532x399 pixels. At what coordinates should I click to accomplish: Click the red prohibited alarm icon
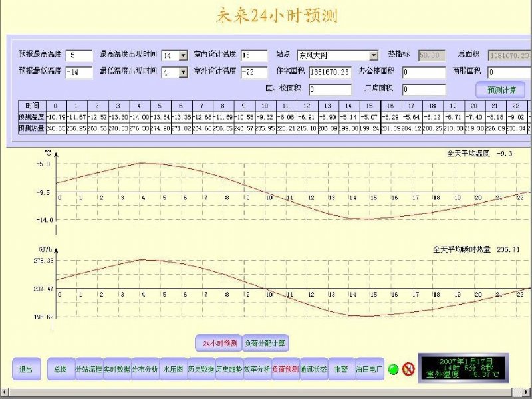408,369
